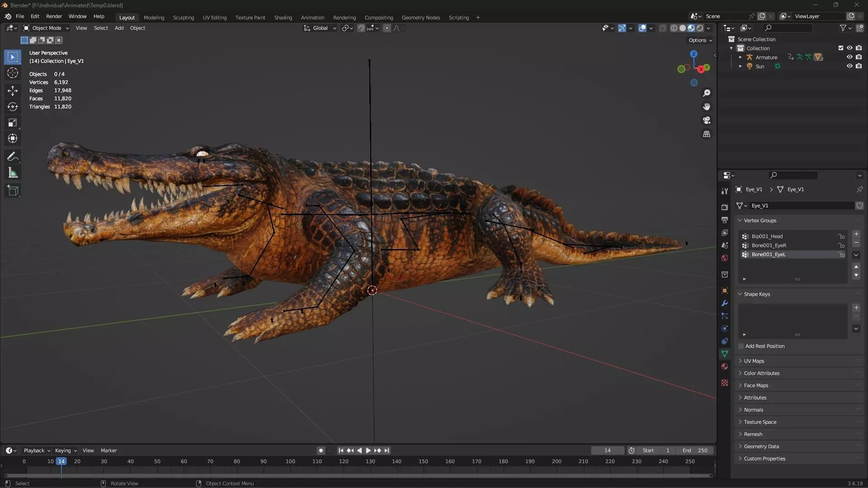The width and height of the screenshot is (868, 488).
Task: Toggle the fake user shield for Eye_V1
Action: tap(859, 206)
